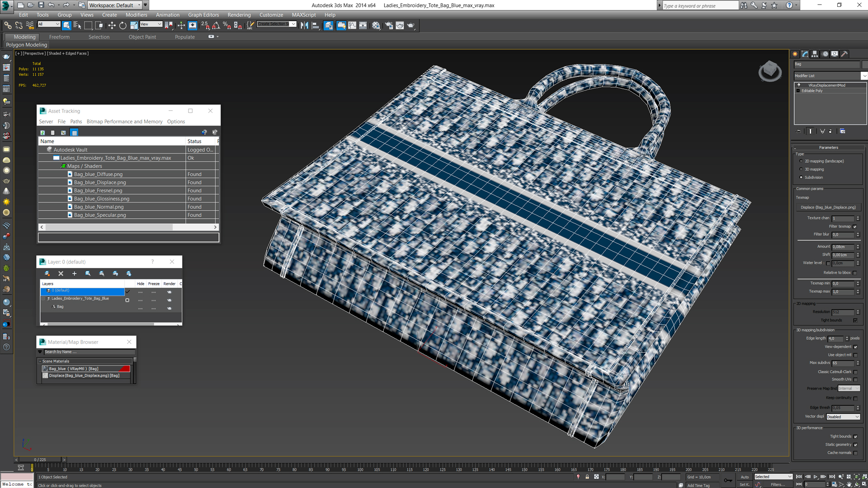Open the Utilities hammer panel tab
Viewport: 868px width, 488px height.
[844, 54]
